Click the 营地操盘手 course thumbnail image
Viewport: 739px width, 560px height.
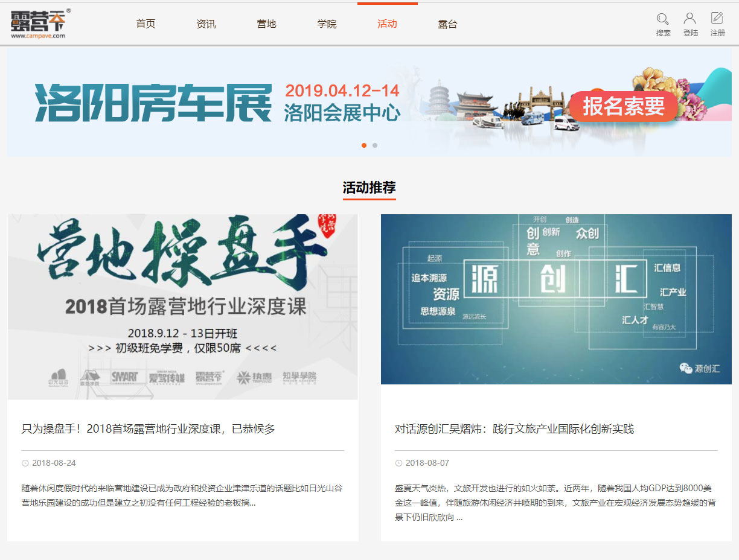click(x=182, y=307)
